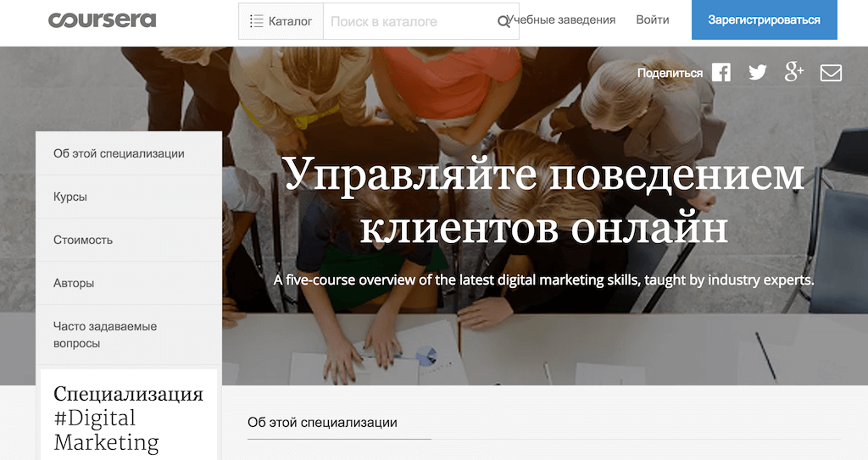This screenshot has height=460, width=868.
Task: Share the page on Facebook
Action: (x=721, y=73)
